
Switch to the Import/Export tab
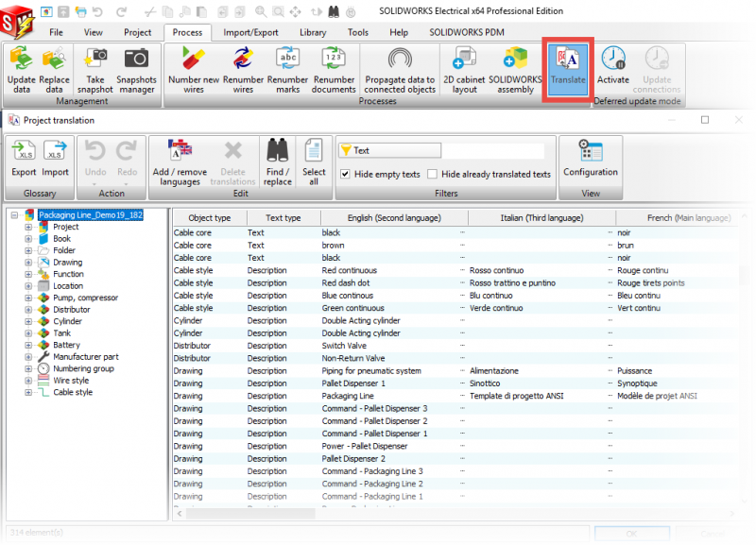250,32
